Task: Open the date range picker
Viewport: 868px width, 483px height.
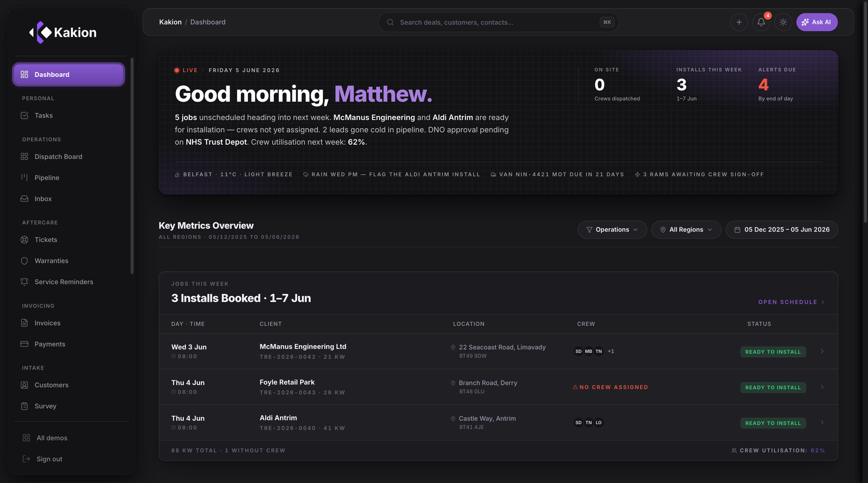Action: (x=782, y=230)
